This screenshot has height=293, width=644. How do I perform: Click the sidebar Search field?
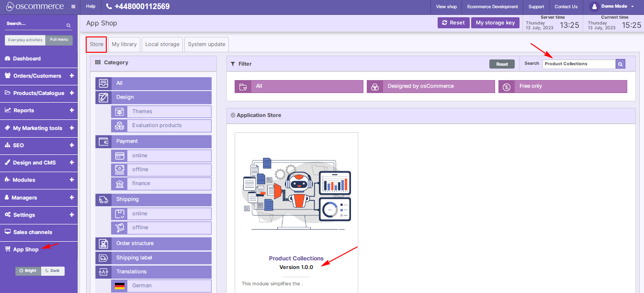click(35, 24)
